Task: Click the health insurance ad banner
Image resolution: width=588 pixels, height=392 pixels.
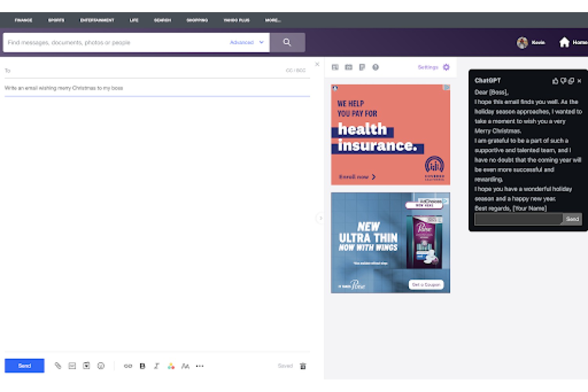Action: [390, 135]
